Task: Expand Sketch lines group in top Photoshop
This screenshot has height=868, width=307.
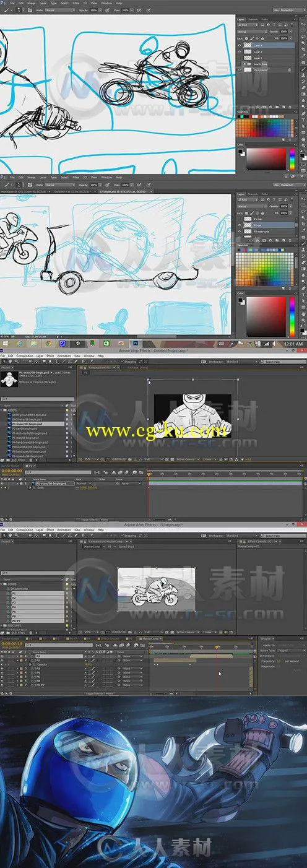Action: (244, 64)
